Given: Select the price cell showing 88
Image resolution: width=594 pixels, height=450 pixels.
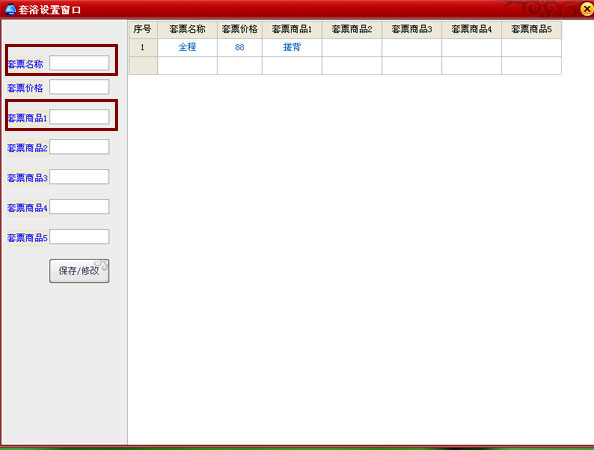Looking at the screenshot, I should [240, 47].
